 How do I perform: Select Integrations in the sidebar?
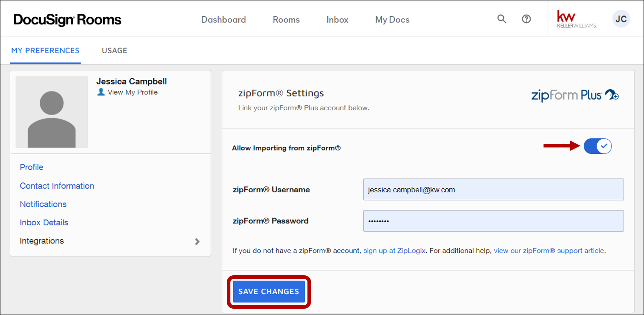click(42, 241)
